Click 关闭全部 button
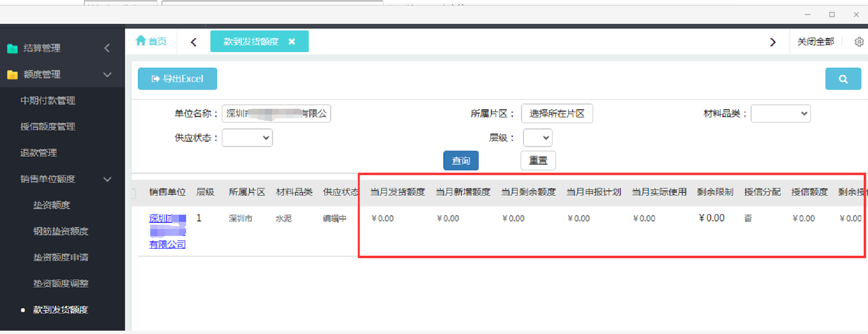Screen dimensions: 868x334 coord(816,42)
